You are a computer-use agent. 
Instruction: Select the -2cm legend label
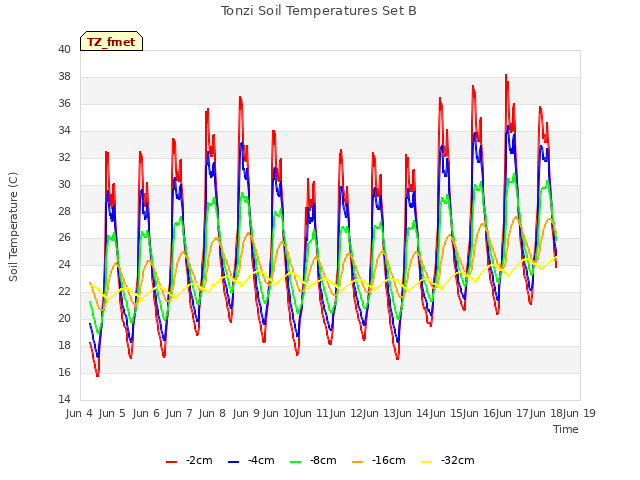click(199, 461)
